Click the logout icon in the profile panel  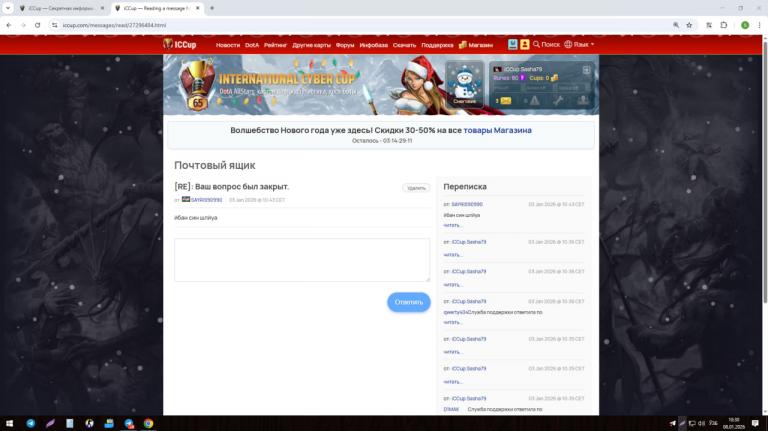586,70
